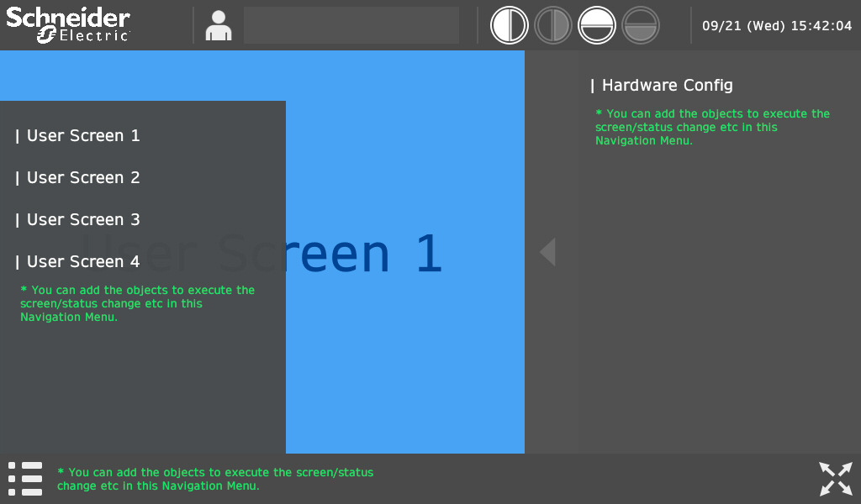
Task: Click the green note below Hardware Config
Action: pyautogui.click(x=711, y=127)
